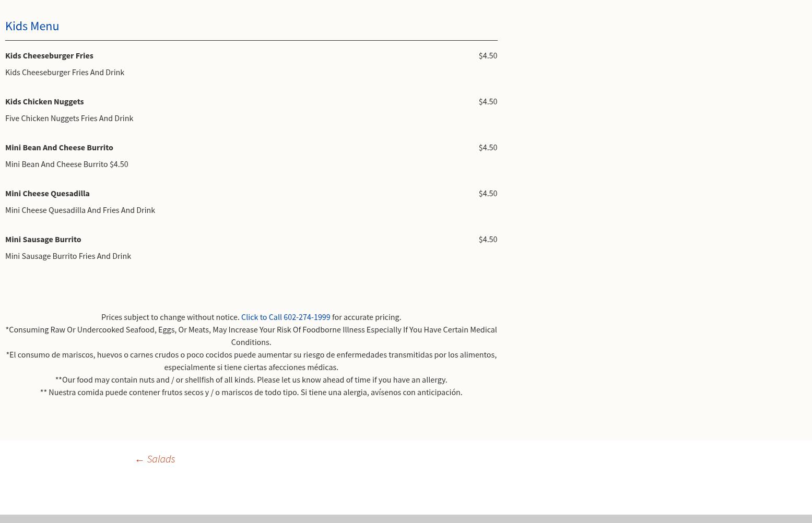Viewport: 812px width, 523px height.
Task: Select the Kids Cheeseburger Fries item title
Action: (x=49, y=55)
